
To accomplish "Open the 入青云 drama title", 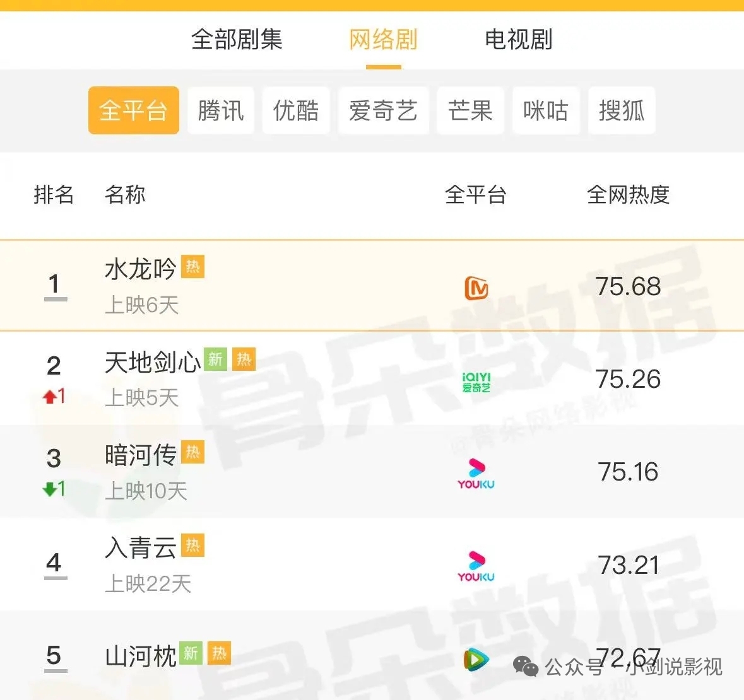I will (x=141, y=547).
